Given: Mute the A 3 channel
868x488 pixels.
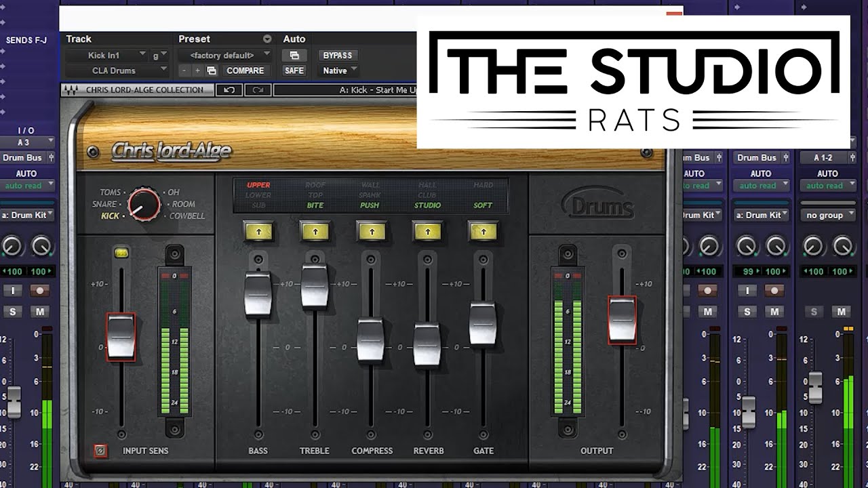Looking at the screenshot, I should pyautogui.click(x=41, y=312).
